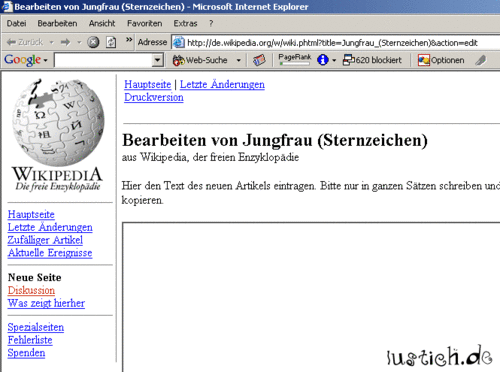Image resolution: width=500 pixels, height=372 pixels.
Task: Click sidebar Hauptseite link
Action: [31, 214]
